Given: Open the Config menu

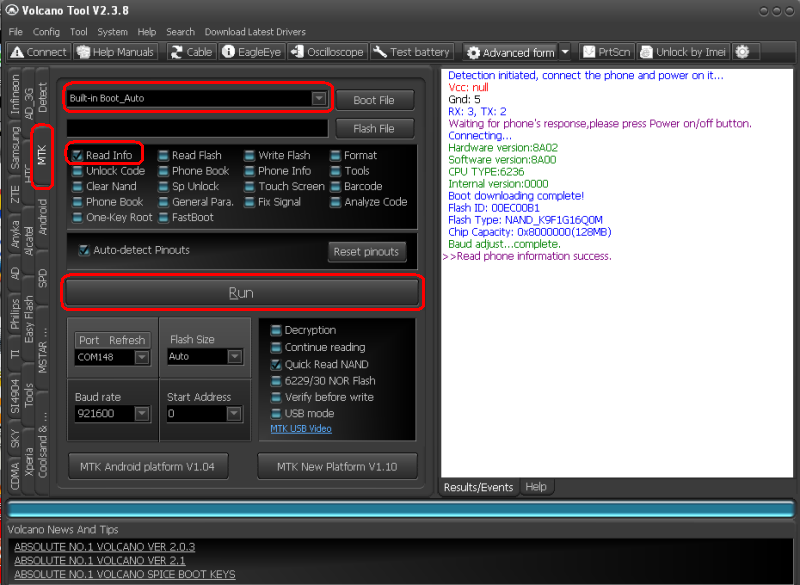Looking at the screenshot, I should 46,32.
